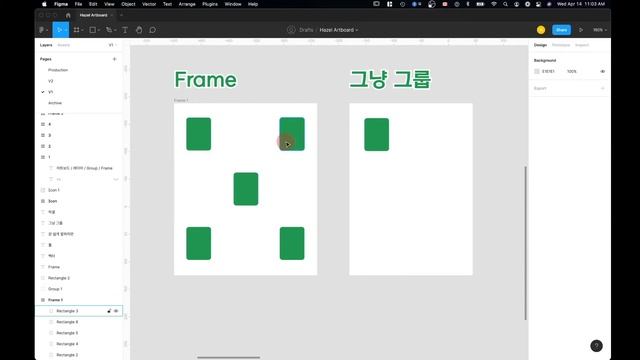Open macOS Control Center icon
Image resolution: width=640 pixels, height=360 pixels.
tap(538, 4)
